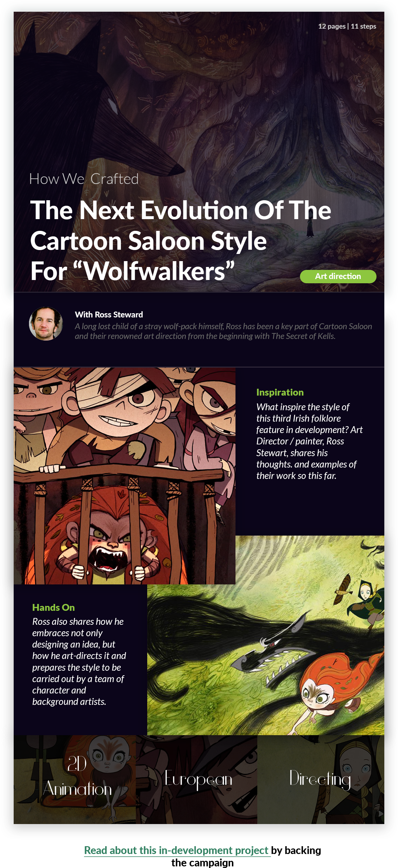The height and width of the screenshot is (868, 398).
Task: Click the 'How We Crafted' subtitle
Action: click(x=84, y=179)
